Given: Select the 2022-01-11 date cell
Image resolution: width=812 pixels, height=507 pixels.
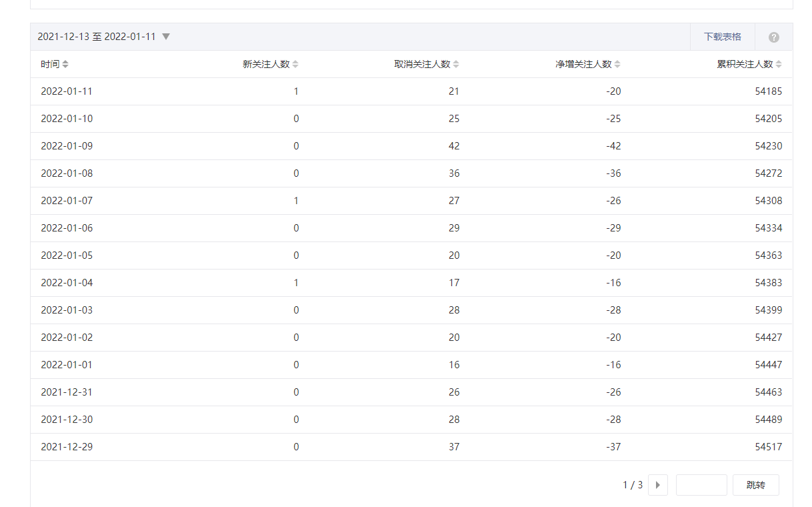Looking at the screenshot, I should click(67, 91).
